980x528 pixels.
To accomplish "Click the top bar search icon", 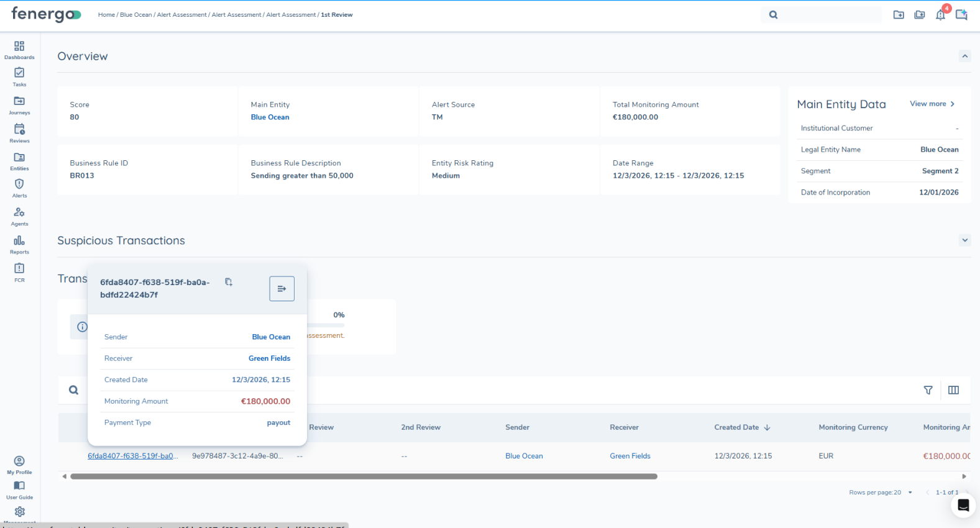I will [x=773, y=15].
